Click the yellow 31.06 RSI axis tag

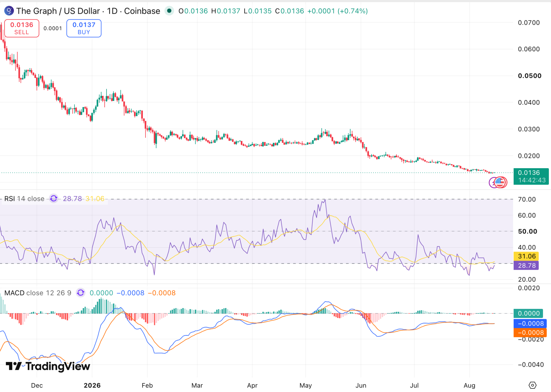526,256
